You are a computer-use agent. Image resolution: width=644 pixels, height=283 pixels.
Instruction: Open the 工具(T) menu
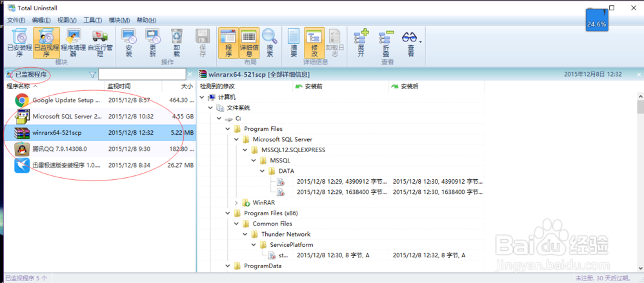click(93, 20)
